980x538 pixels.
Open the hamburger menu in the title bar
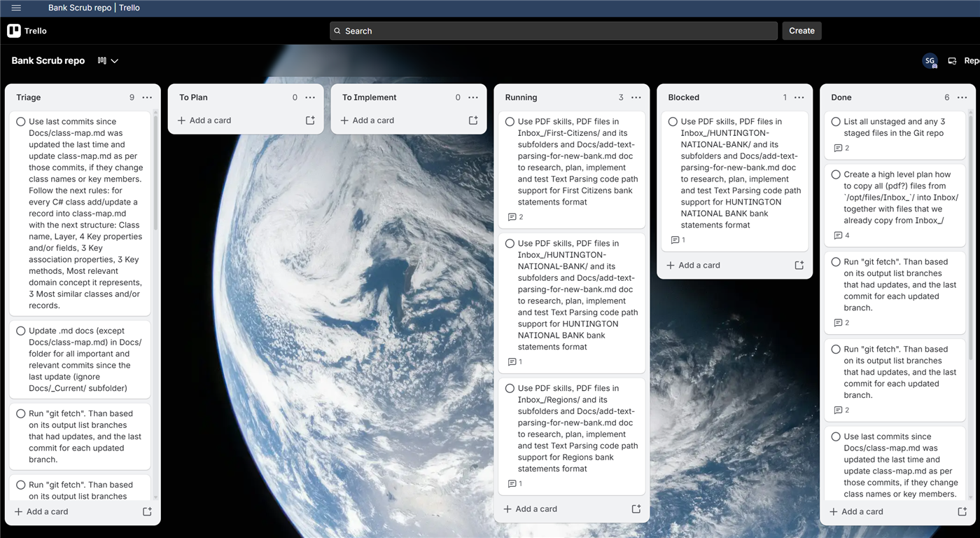[16, 8]
